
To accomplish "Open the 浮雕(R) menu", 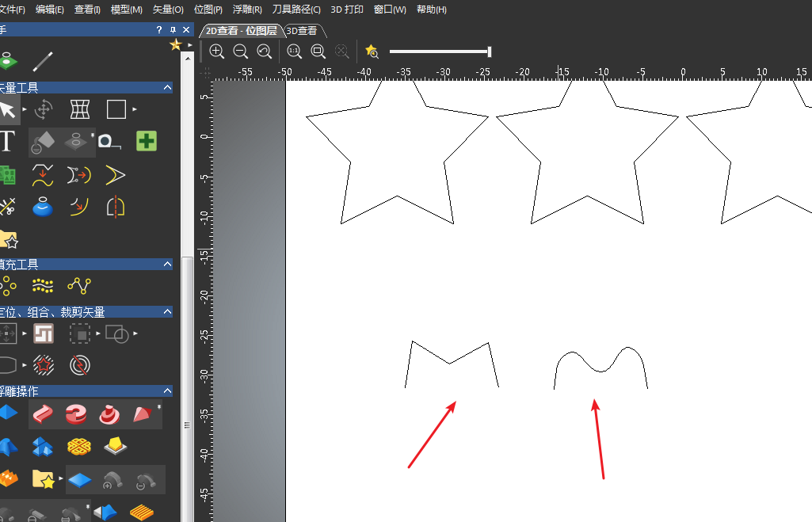I will coord(247,10).
